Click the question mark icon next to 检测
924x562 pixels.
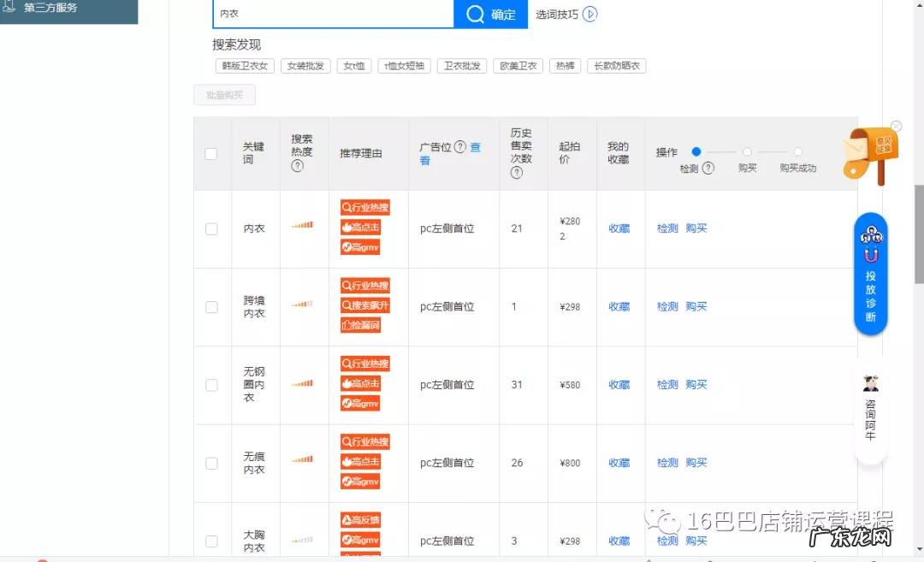point(708,169)
